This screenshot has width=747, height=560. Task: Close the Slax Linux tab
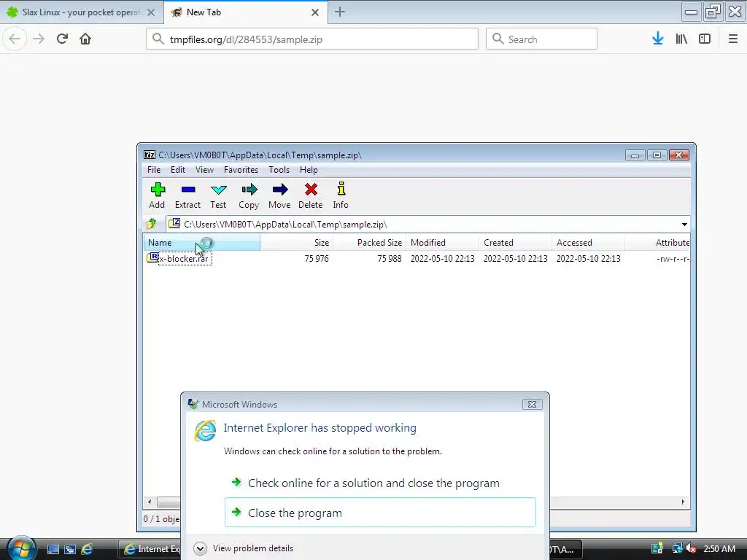[x=151, y=12]
